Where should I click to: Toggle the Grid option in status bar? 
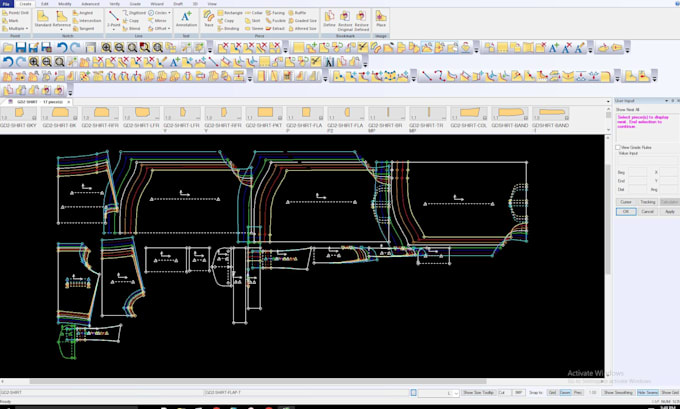click(550, 393)
